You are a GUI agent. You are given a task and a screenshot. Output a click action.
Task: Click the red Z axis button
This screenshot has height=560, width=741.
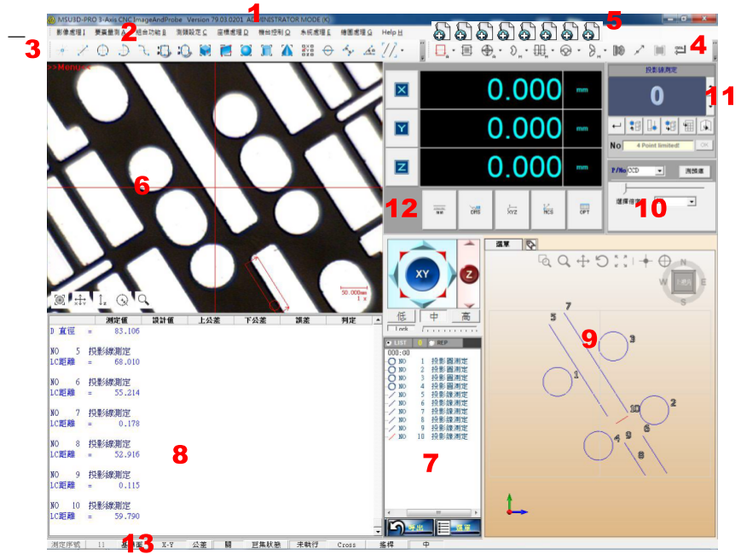click(469, 274)
